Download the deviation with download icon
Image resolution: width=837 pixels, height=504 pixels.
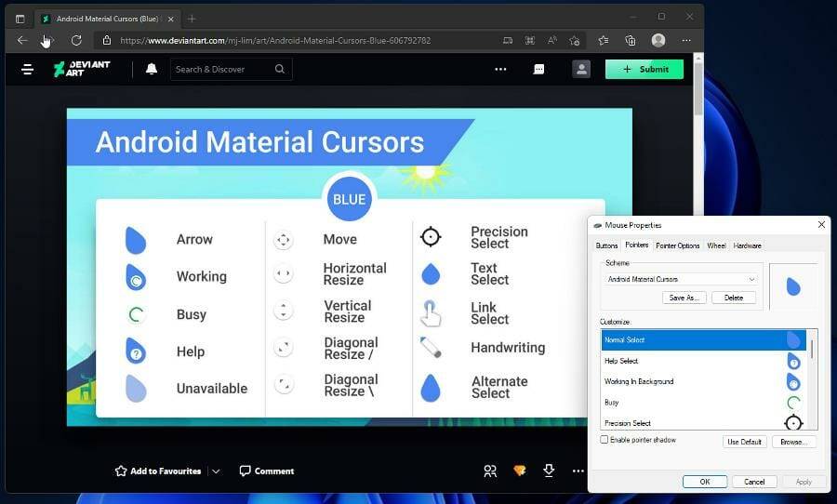coord(549,471)
